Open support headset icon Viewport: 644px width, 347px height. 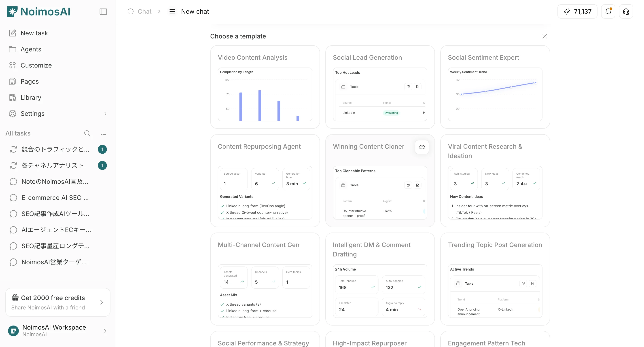pyautogui.click(x=626, y=11)
